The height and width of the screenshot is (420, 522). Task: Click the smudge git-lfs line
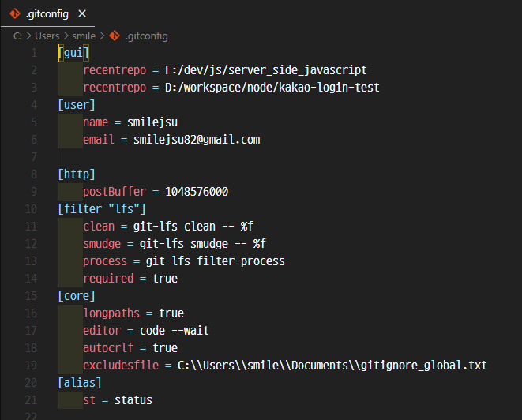[175, 244]
